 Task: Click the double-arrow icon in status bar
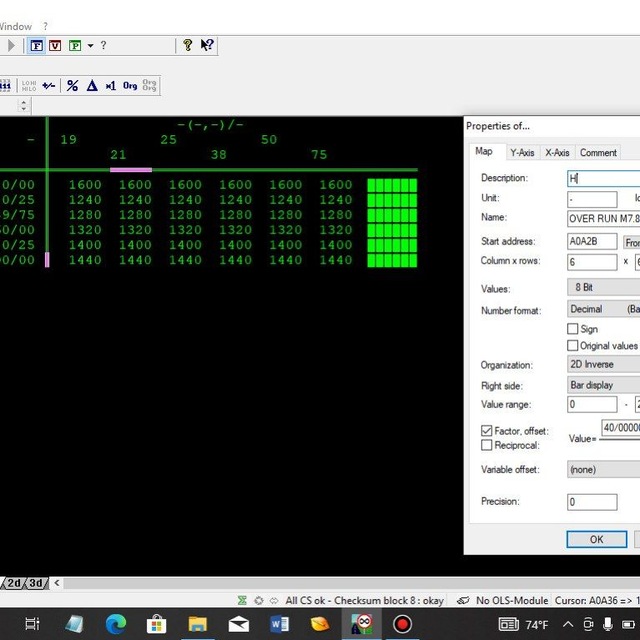coord(274,600)
